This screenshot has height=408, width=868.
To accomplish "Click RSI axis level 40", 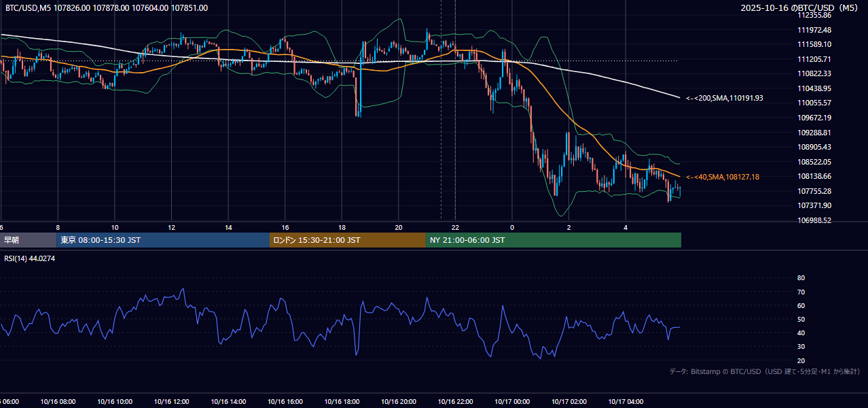I will [x=801, y=333].
